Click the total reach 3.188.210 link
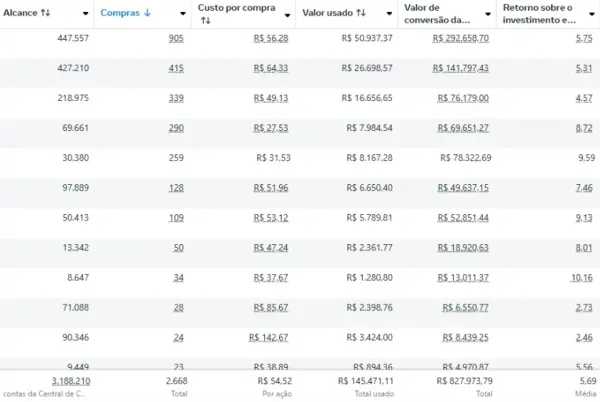This screenshot has width=600, height=402. (71, 381)
